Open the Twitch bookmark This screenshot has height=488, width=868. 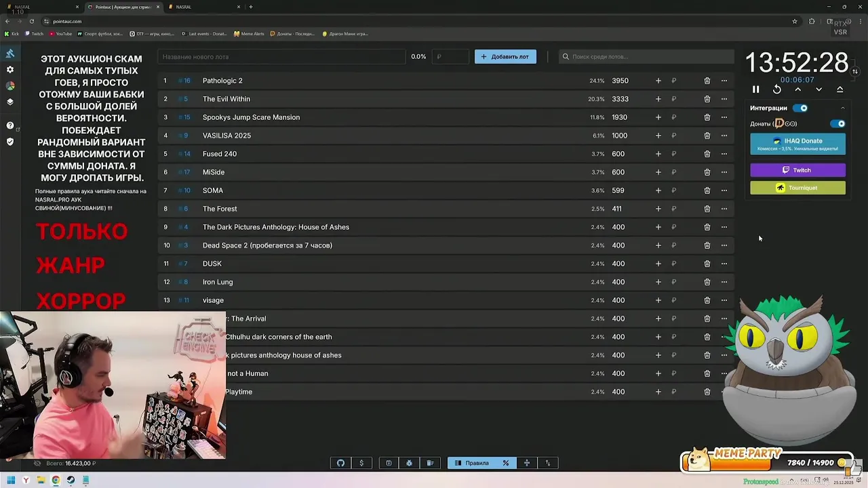33,34
